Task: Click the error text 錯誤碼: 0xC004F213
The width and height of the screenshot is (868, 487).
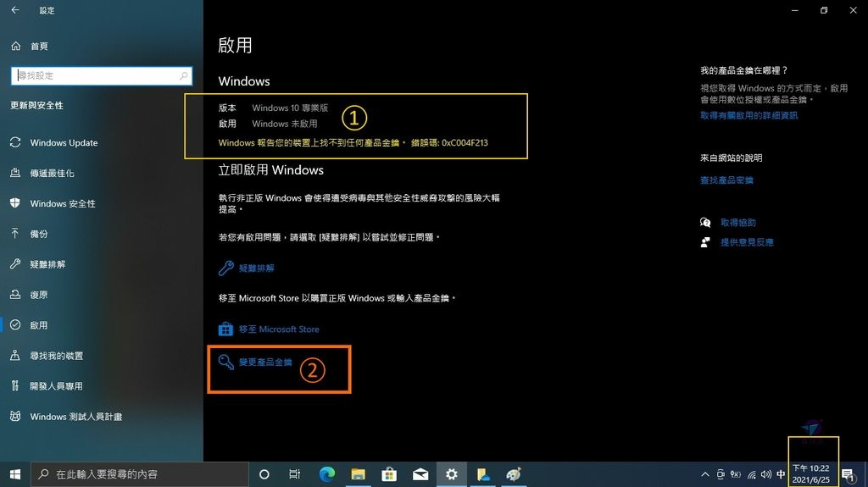Action: click(x=449, y=143)
